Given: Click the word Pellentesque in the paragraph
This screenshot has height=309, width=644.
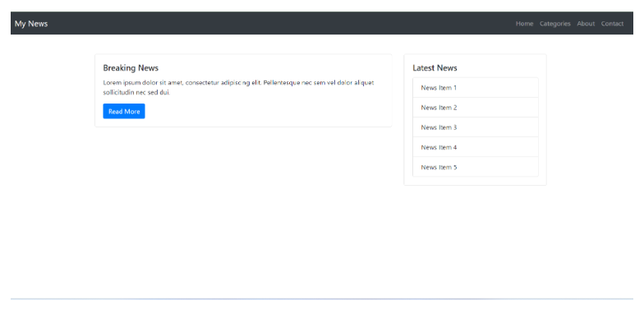Looking at the screenshot, I should (282, 82).
